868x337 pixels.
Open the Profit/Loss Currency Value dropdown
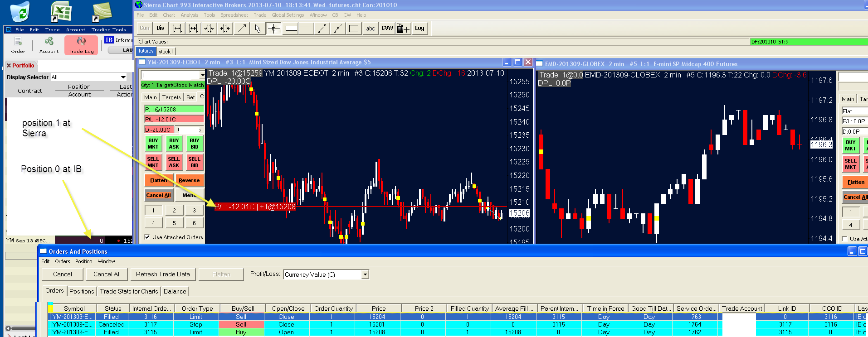pyautogui.click(x=366, y=274)
